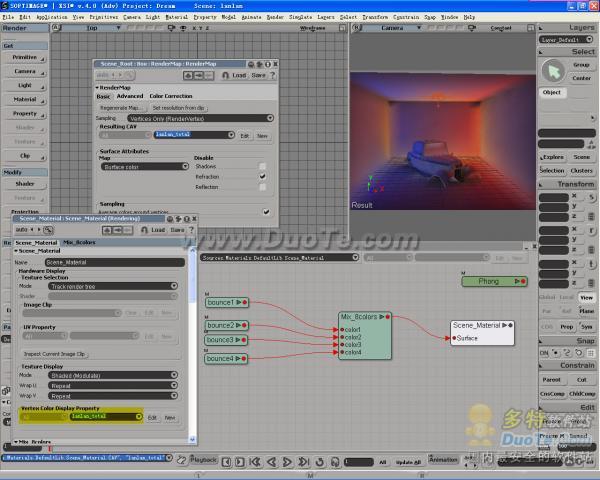The width and height of the screenshot is (600, 480).
Task: Open the Map dropdown showing Surface color
Action: pyautogui.click(x=144, y=166)
